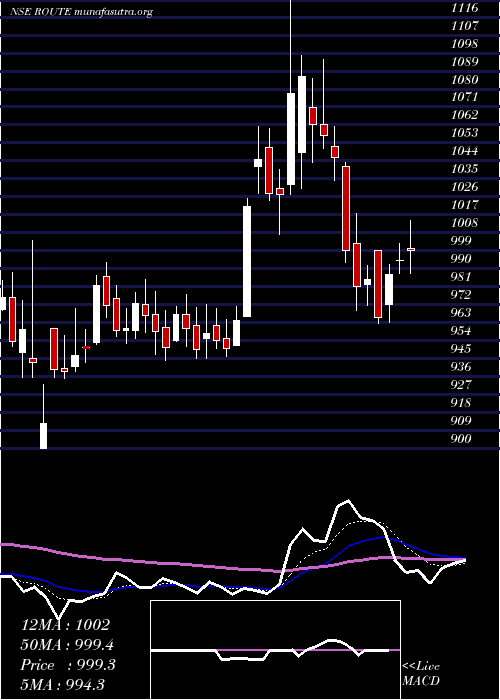The height and width of the screenshot is (700, 500).
Task: Select the 1071 price axis label
Action: click(465, 97)
